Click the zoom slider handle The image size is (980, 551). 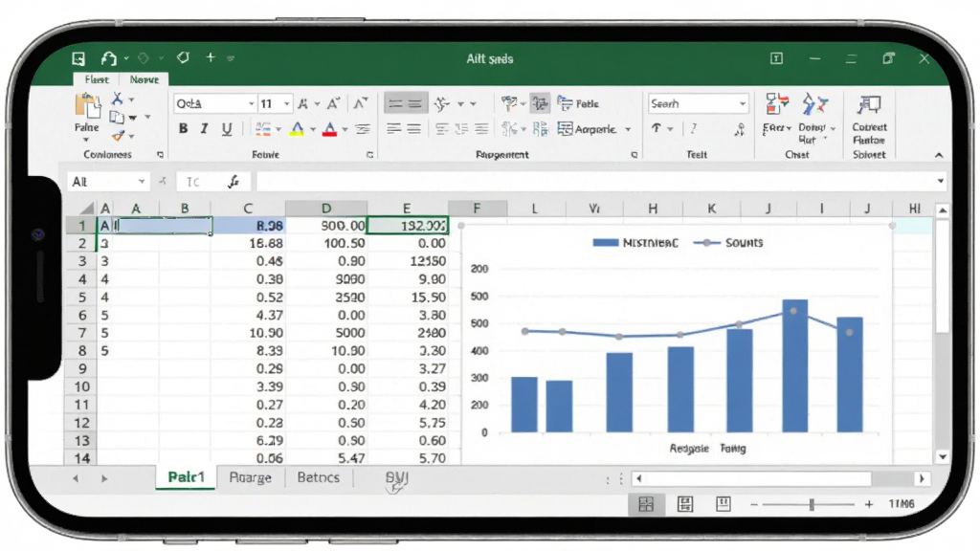click(x=812, y=505)
